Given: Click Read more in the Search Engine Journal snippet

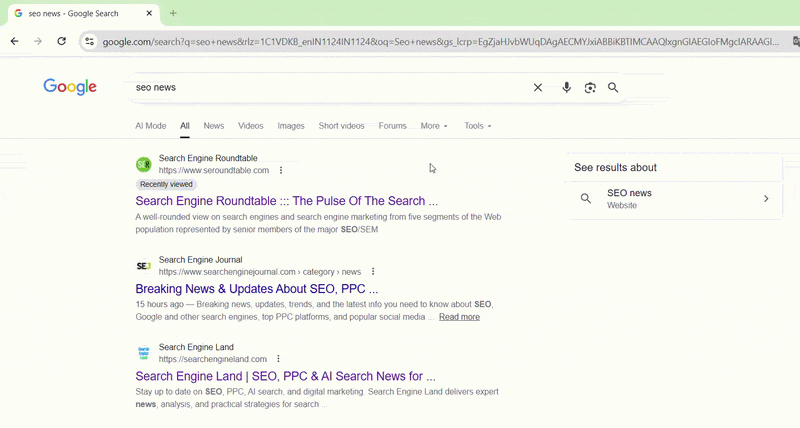Looking at the screenshot, I should point(459,317).
